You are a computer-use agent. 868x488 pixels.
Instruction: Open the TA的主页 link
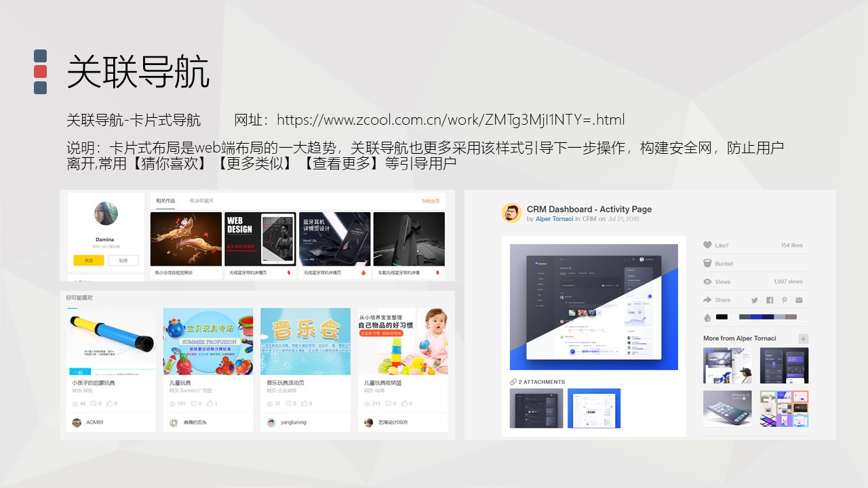pos(431,201)
